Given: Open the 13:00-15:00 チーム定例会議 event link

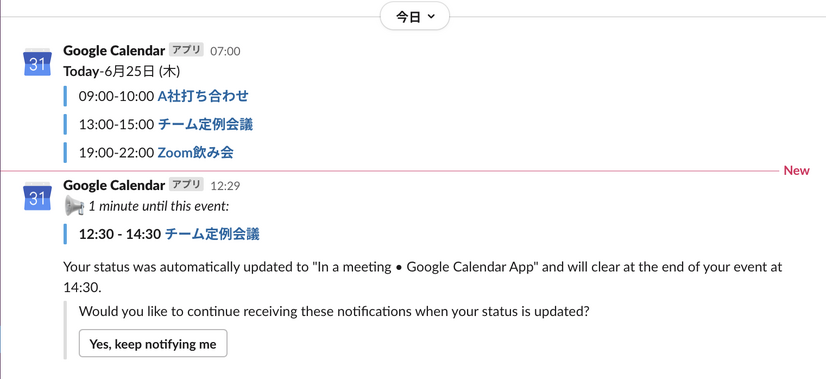Looking at the screenshot, I should click(205, 124).
